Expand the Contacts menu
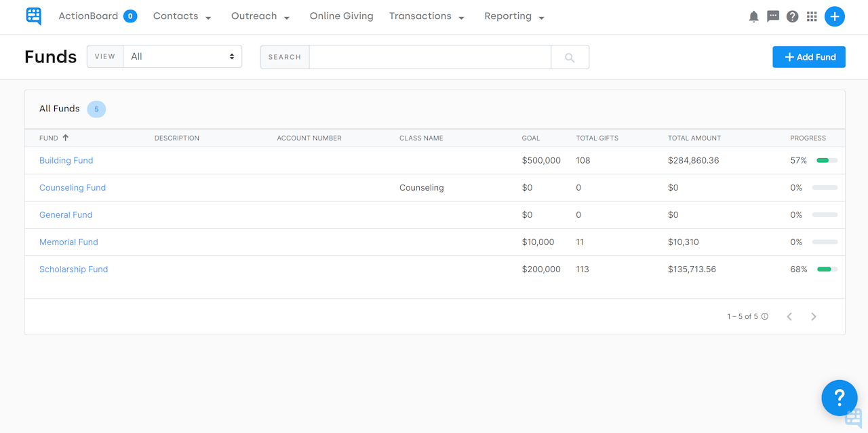The height and width of the screenshot is (433, 868). (x=182, y=16)
